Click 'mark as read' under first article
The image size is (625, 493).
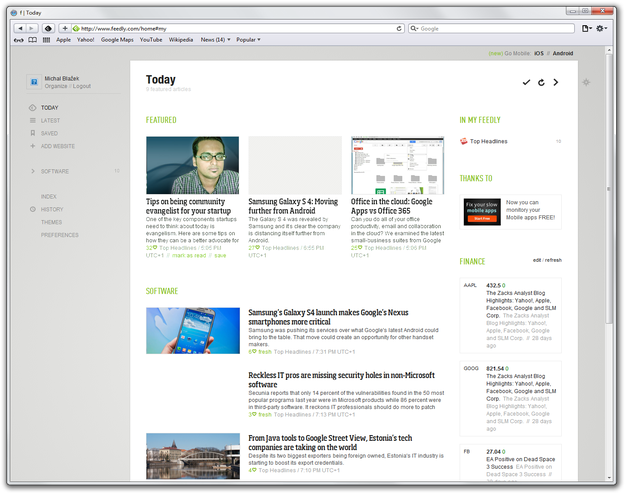click(x=189, y=255)
